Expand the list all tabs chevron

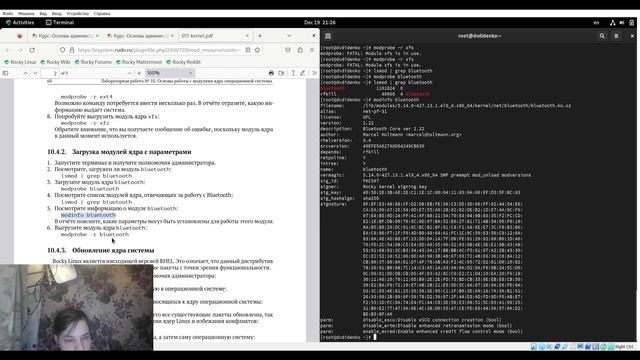click(289, 36)
